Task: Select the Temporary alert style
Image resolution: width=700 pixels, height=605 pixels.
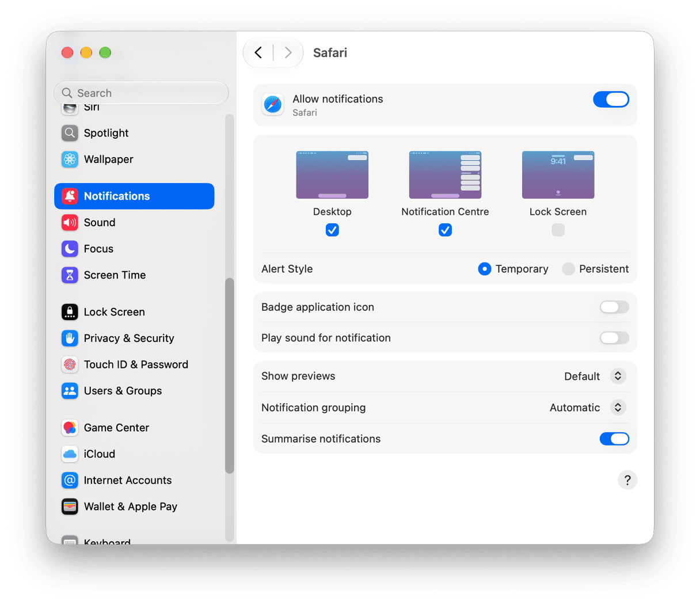Action: click(x=485, y=269)
